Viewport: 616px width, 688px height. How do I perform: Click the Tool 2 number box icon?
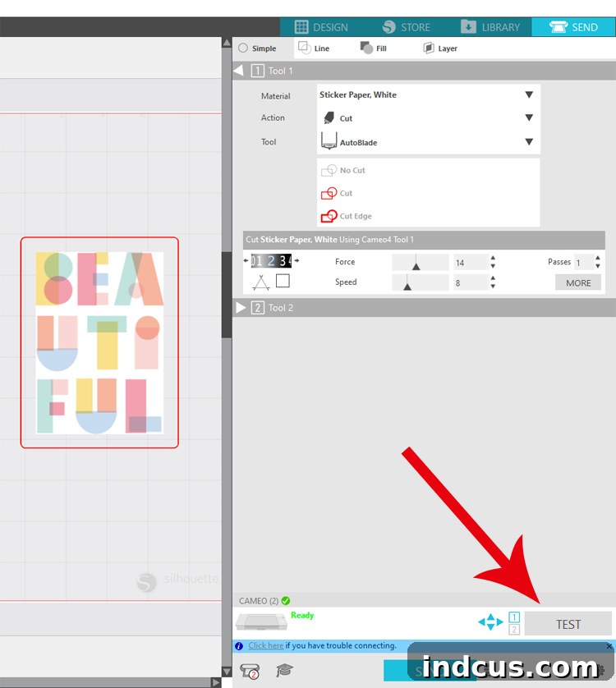click(x=258, y=308)
